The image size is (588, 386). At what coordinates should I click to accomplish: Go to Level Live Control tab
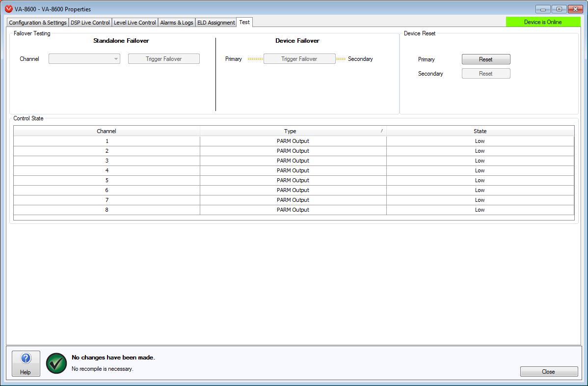click(x=134, y=23)
